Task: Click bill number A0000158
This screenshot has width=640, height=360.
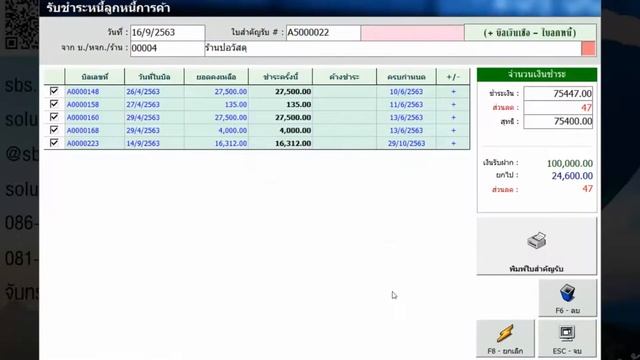Action: (83, 104)
